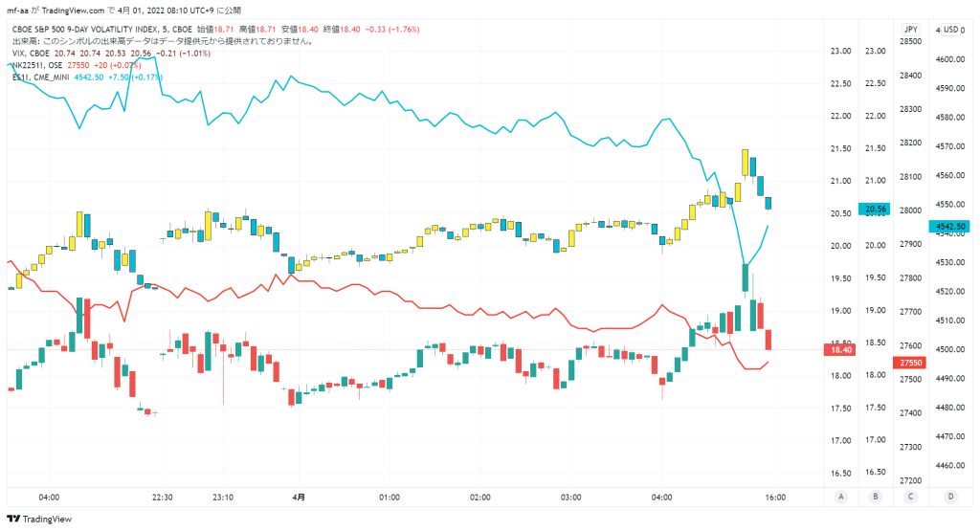This screenshot has width=980, height=531.
Task: Open the JPY currency badge
Action: [911, 30]
